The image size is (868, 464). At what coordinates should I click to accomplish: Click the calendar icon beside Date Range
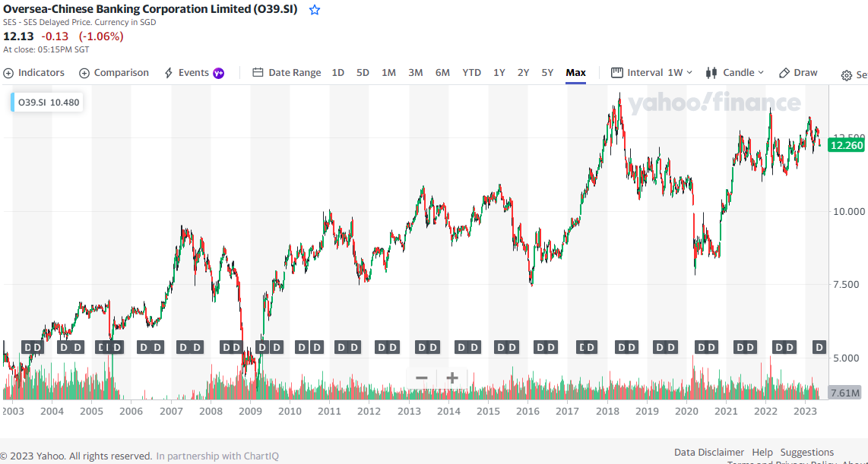pyautogui.click(x=258, y=72)
